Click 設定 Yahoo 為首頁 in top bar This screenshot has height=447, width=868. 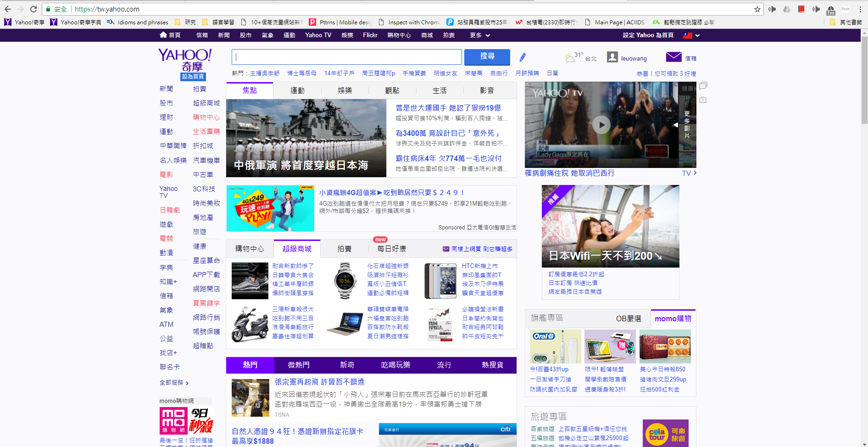click(648, 35)
